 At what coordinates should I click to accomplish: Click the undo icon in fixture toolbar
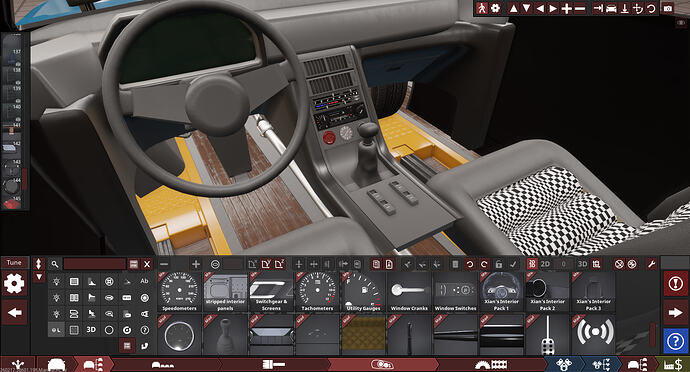point(470,264)
